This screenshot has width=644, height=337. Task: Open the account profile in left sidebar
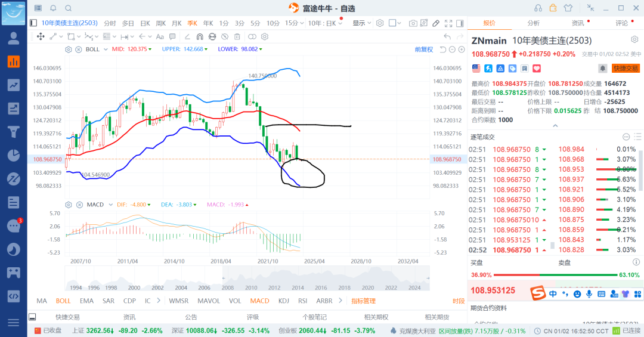point(14,38)
